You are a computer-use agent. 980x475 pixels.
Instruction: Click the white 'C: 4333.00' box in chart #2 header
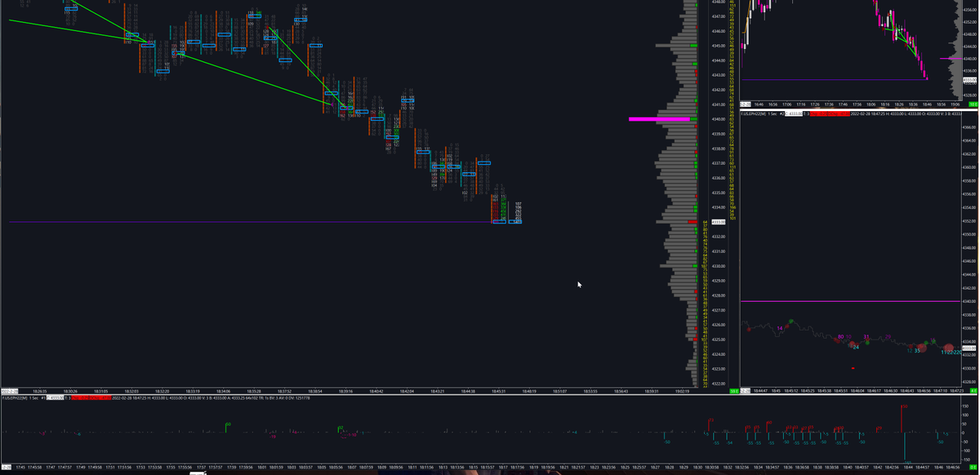click(793, 114)
